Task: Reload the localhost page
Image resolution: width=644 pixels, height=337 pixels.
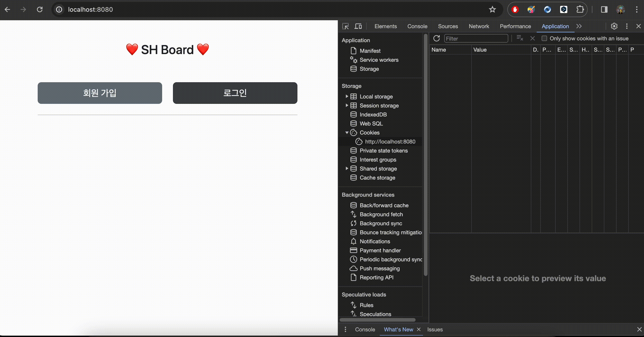Action: pos(40,9)
